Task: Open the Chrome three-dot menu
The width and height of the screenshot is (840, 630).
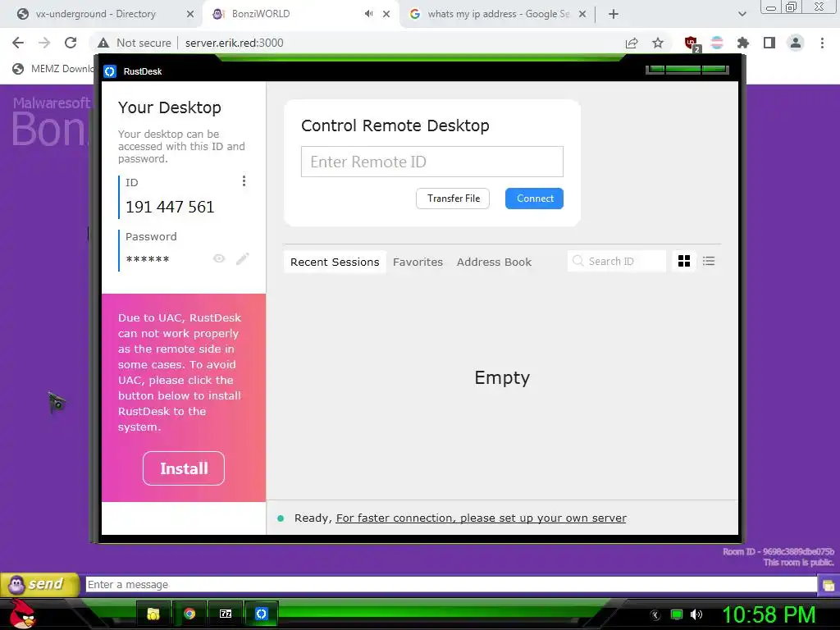Action: coord(822,43)
